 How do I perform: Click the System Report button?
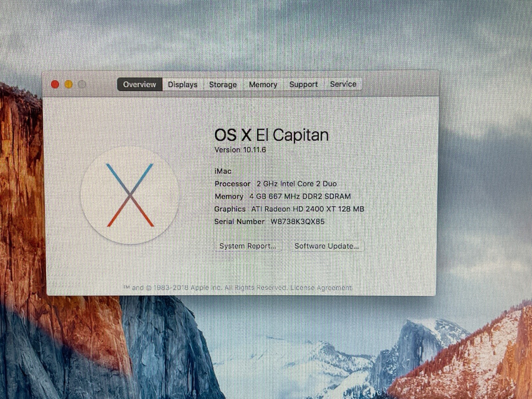[248, 246]
